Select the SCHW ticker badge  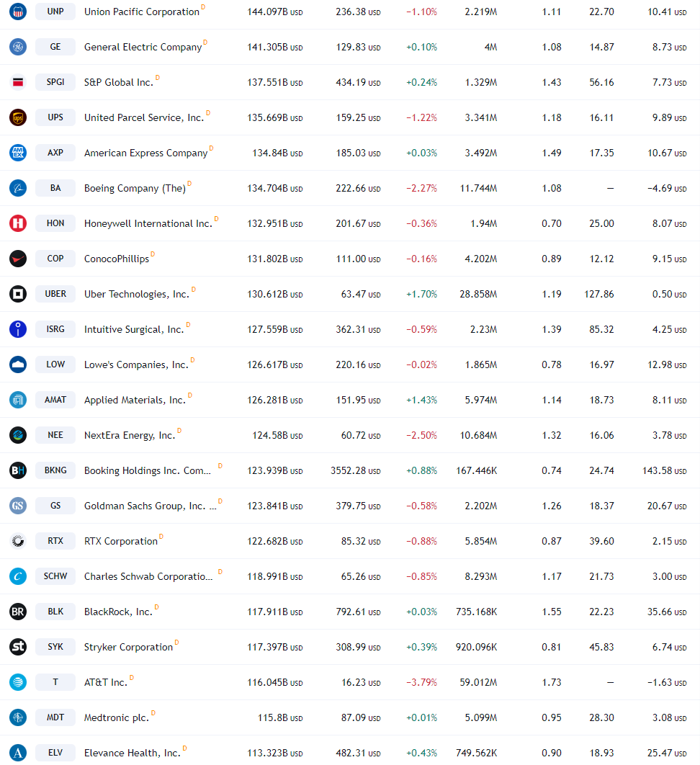click(55, 576)
